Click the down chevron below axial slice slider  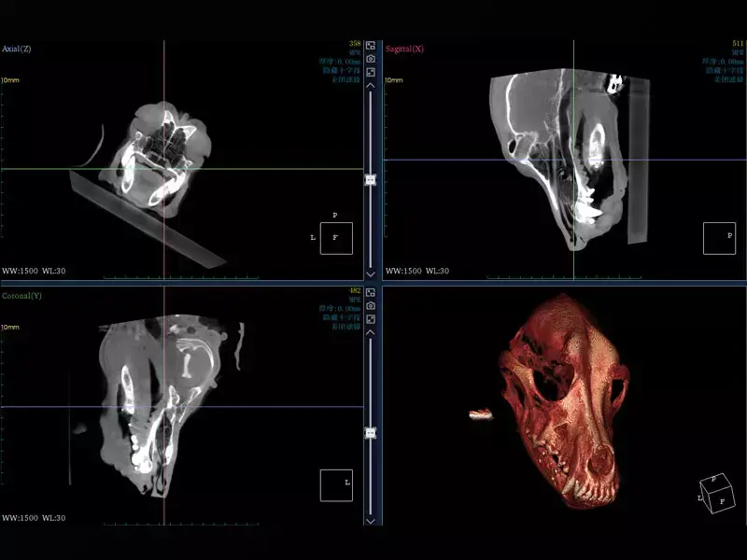pos(371,273)
